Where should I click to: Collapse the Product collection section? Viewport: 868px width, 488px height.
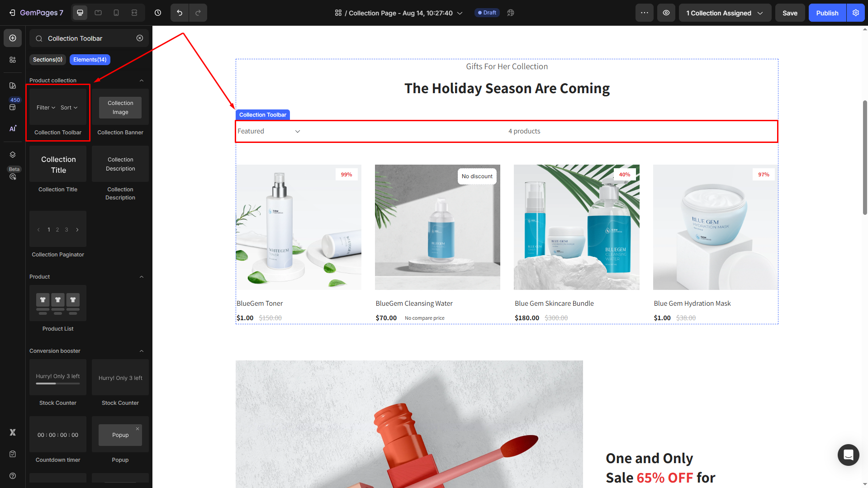[142, 81]
